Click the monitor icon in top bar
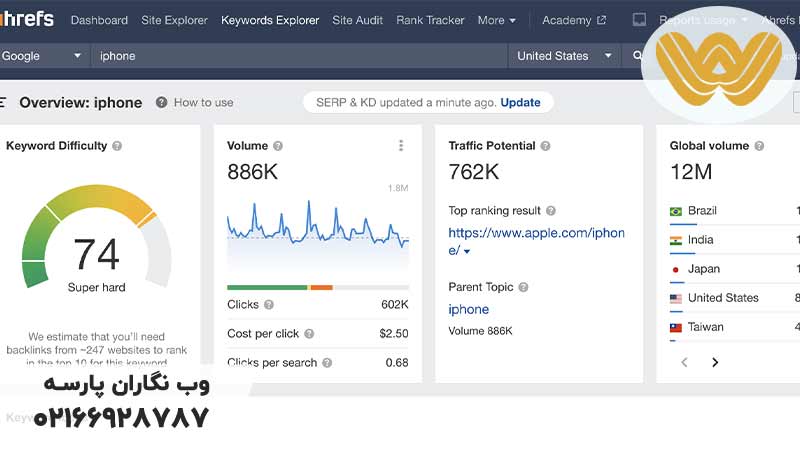Screen dimensions: 800x450 [639, 20]
